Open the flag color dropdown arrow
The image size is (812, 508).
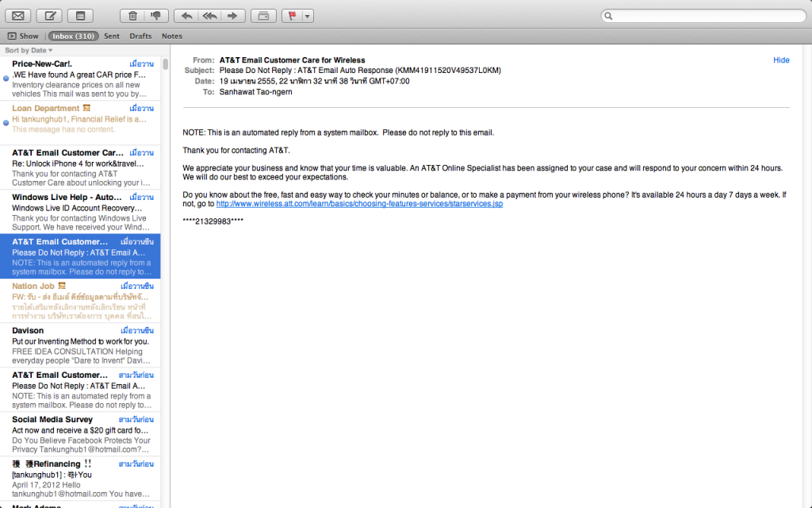308,15
